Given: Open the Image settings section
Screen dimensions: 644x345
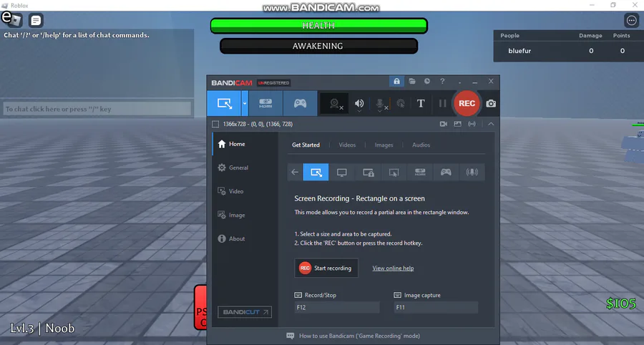Looking at the screenshot, I should [x=245, y=215].
